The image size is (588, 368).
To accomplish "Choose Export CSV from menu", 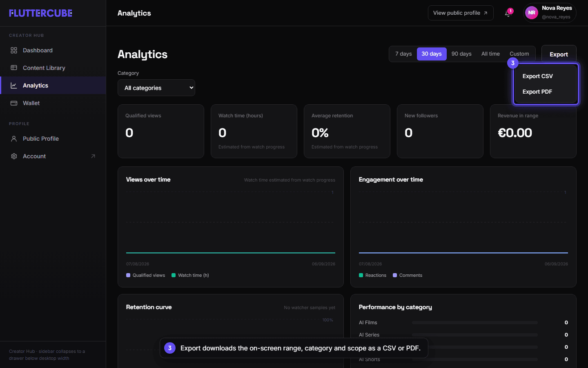I will (546, 76).
